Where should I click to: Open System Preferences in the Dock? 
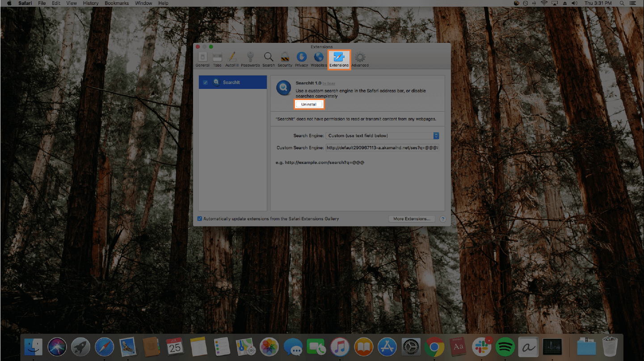click(411, 347)
